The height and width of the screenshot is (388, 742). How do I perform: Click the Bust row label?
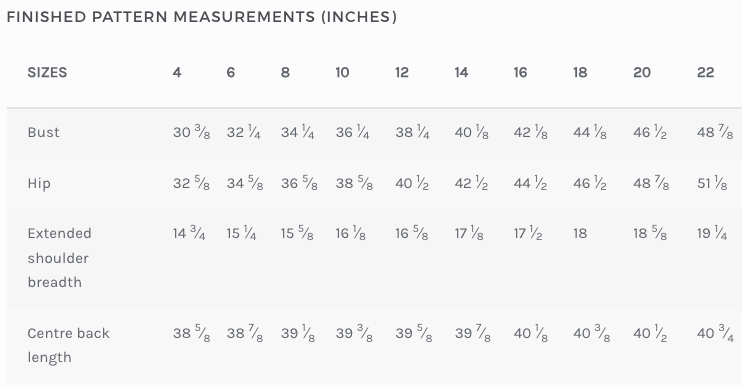[44, 132]
